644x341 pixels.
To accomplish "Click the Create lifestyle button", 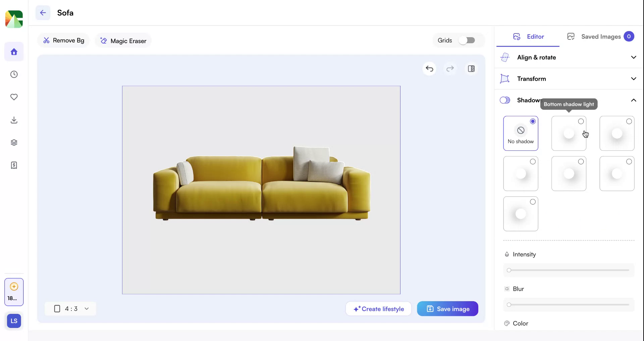I will (378, 309).
